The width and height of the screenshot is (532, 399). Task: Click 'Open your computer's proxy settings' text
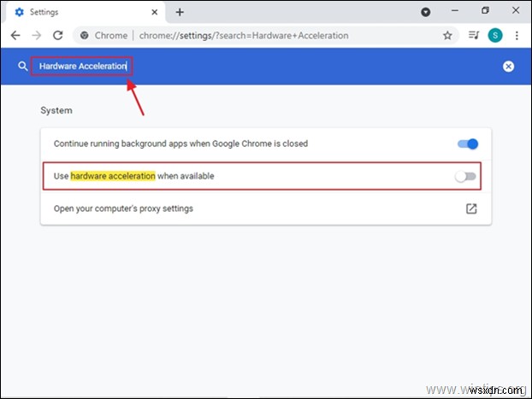coord(123,208)
